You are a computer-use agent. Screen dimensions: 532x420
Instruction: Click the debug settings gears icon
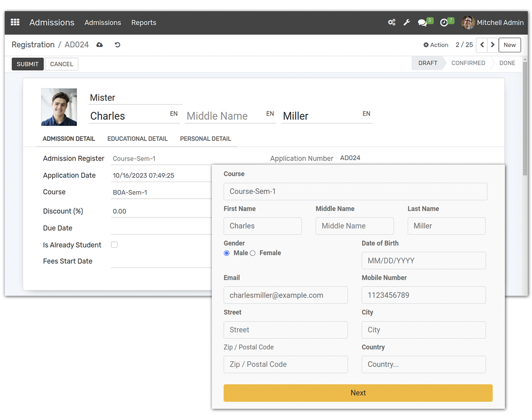(392, 22)
